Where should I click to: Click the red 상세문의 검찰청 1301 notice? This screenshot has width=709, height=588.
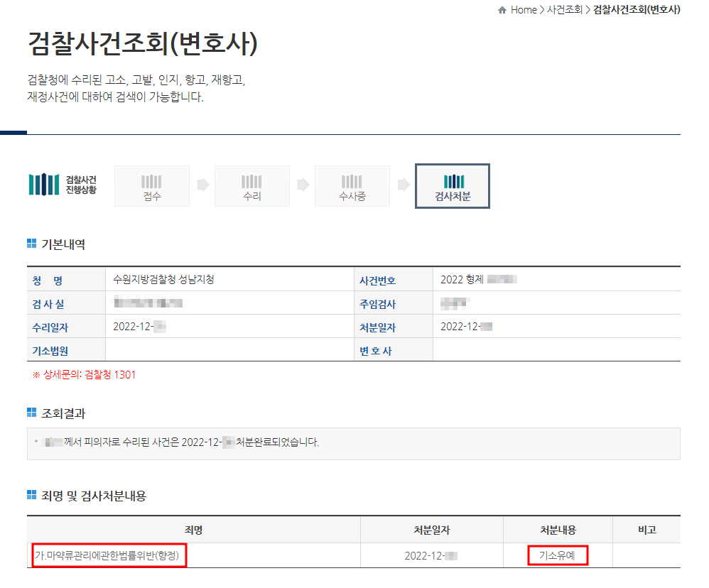click(85, 375)
